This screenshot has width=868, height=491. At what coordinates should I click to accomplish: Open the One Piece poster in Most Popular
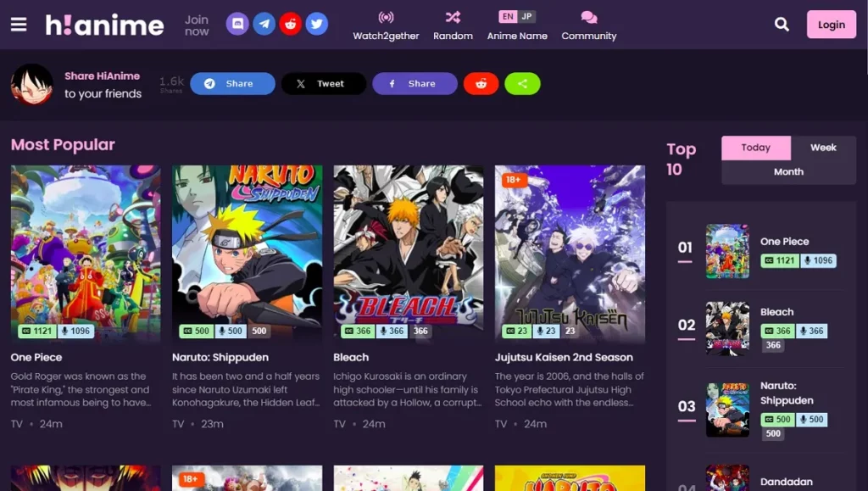pyautogui.click(x=86, y=254)
